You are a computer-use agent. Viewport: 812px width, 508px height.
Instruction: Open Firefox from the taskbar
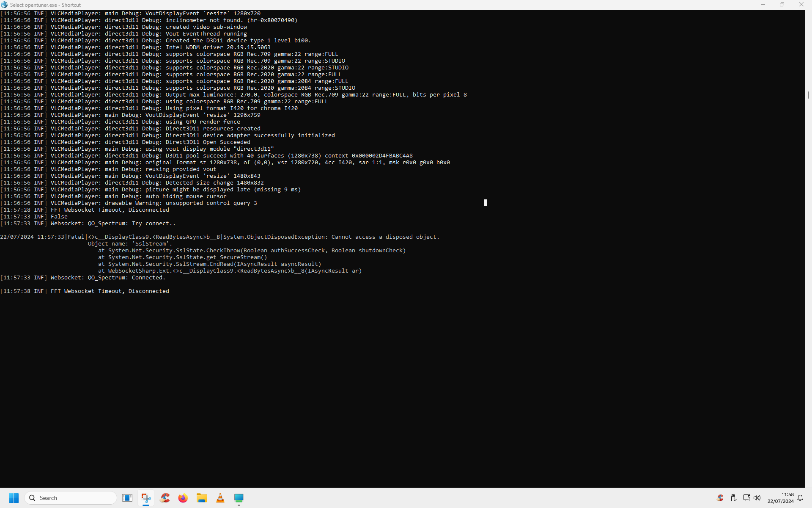pyautogui.click(x=183, y=498)
